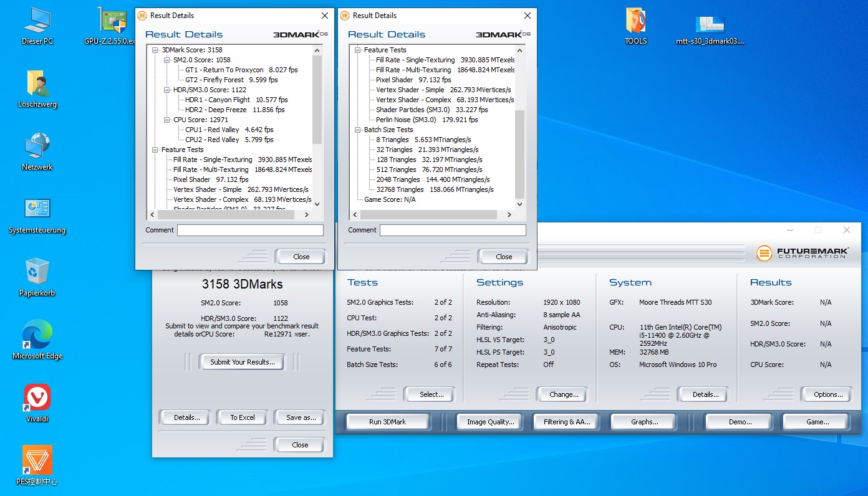Screen dimensions: 868x496
Task: Select CPU1 - Red Valley row
Action: coord(229,130)
